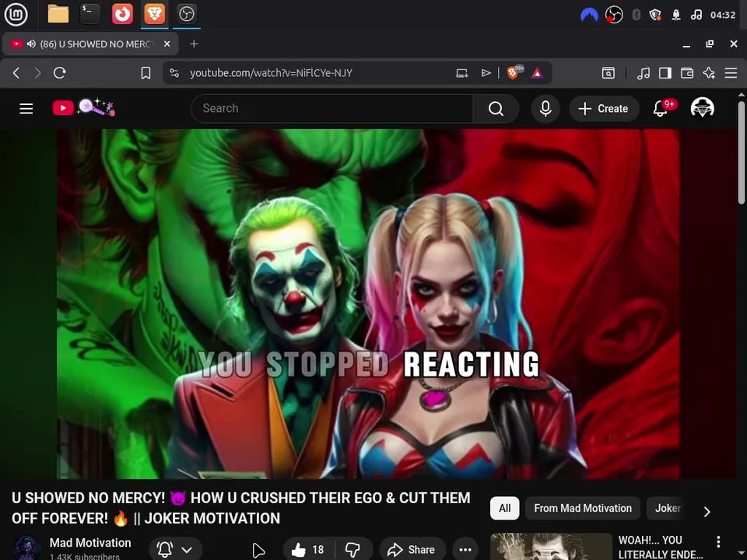Switch to the Brave browser in the panel
This screenshot has width=747, height=560.
tap(154, 14)
